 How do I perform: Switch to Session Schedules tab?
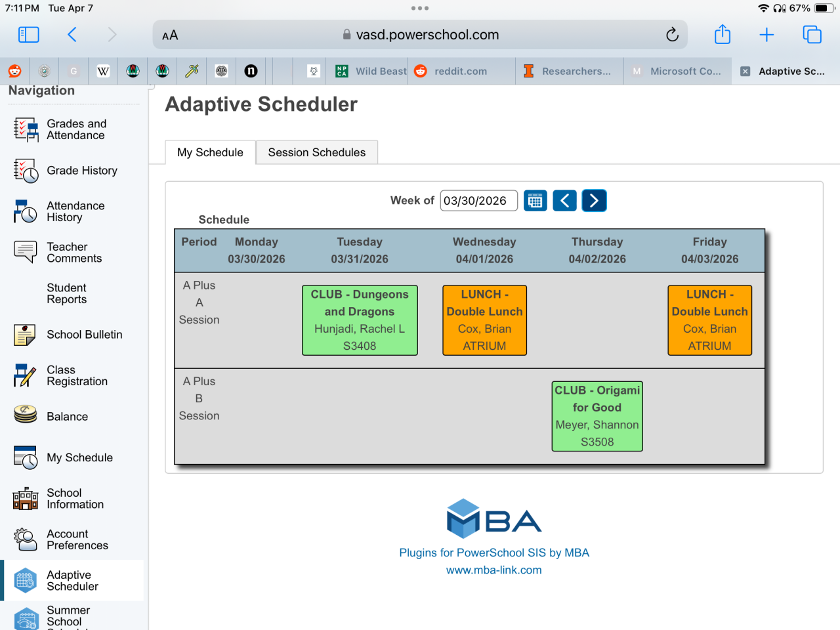(316, 152)
